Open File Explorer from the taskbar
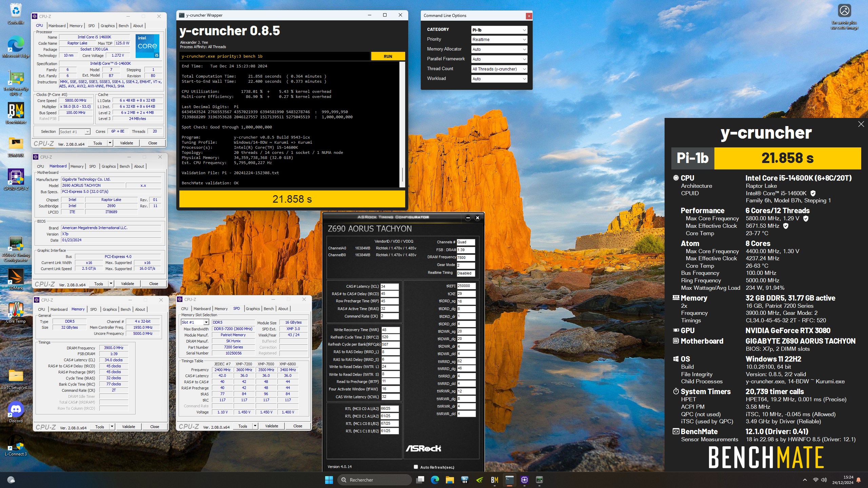This screenshot has height=488, width=868. tap(450, 480)
